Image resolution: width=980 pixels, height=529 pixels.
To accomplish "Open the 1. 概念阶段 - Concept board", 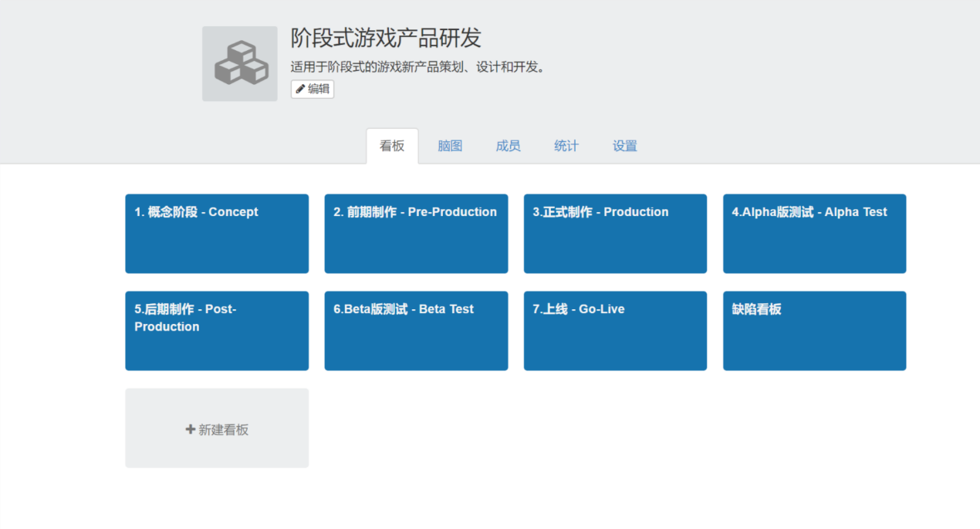I will coord(217,234).
